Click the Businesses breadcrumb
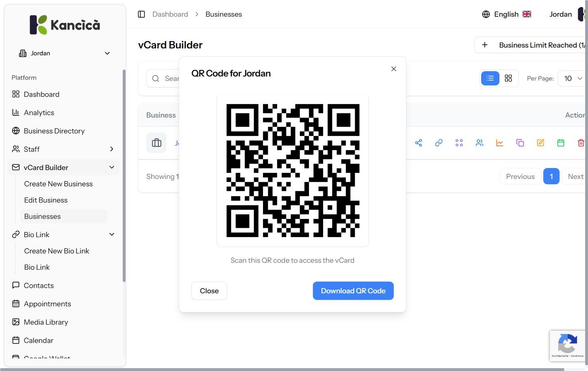This screenshot has width=588, height=371. [x=223, y=14]
